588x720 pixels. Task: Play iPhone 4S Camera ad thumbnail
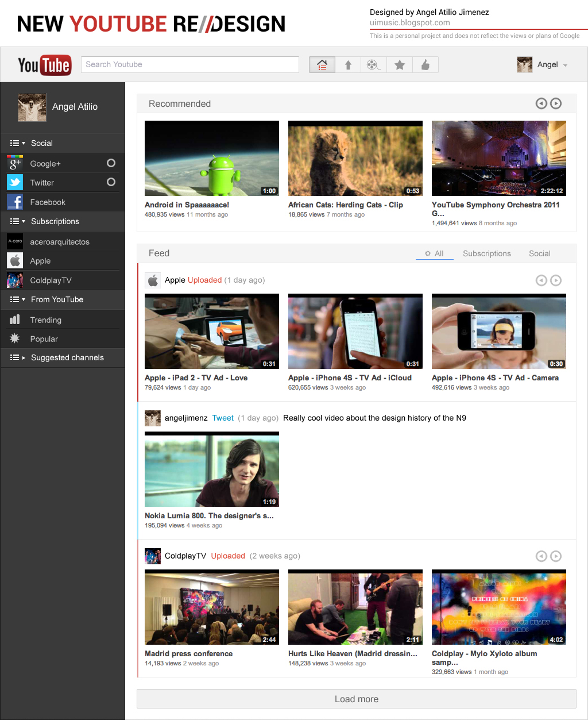click(499, 332)
